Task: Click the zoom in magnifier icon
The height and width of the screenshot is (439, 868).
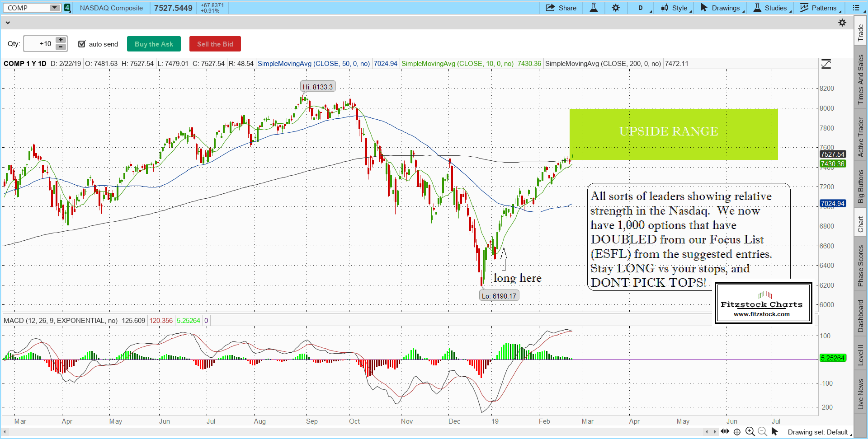Action: click(750, 431)
